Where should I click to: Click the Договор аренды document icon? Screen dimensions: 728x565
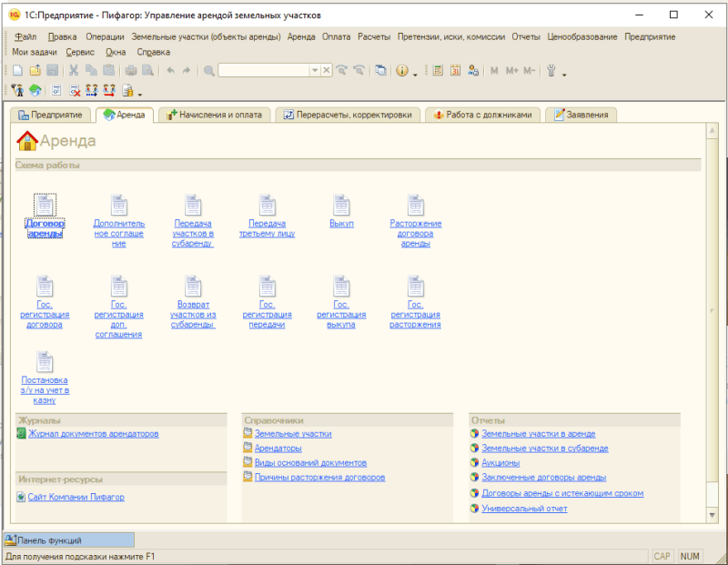[x=45, y=206]
